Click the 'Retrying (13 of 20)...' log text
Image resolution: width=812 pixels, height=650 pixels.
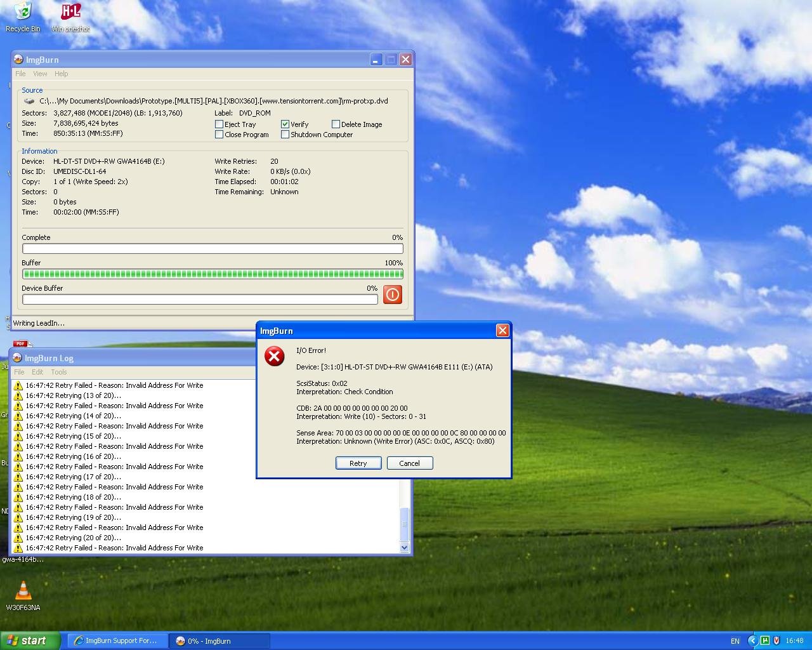tap(88, 395)
